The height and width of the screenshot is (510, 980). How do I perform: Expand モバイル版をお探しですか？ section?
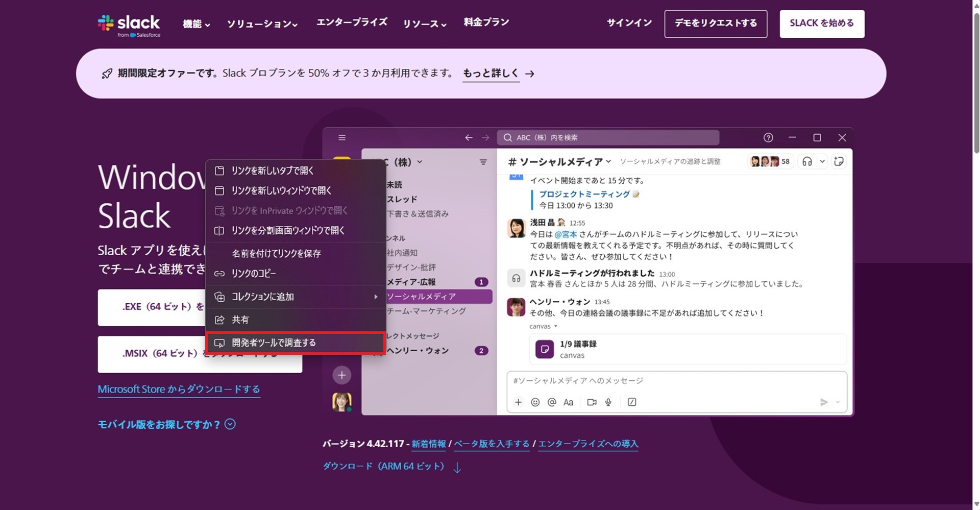pyautogui.click(x=166, y=424)
